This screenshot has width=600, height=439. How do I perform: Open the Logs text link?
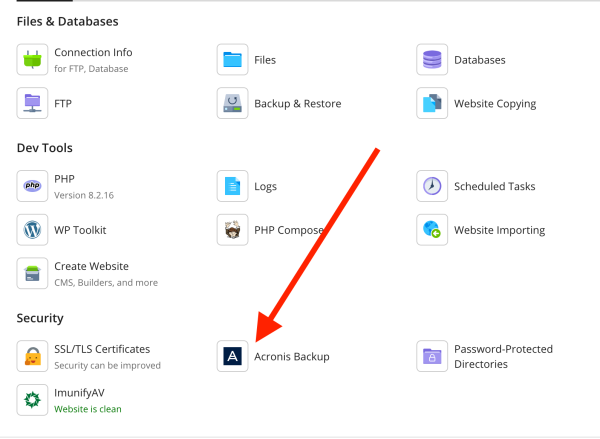pyautogui.click(x=266, y=186)
